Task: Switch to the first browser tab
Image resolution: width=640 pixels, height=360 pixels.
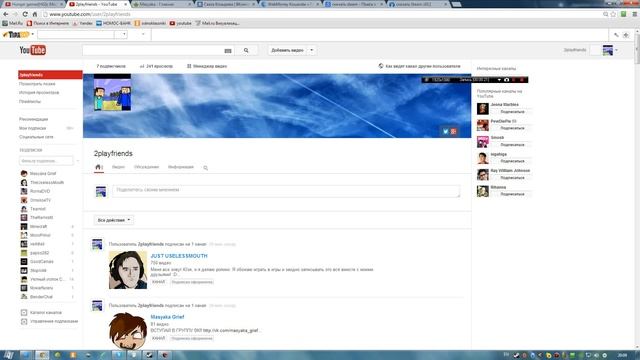Action: tap(33, 4)
